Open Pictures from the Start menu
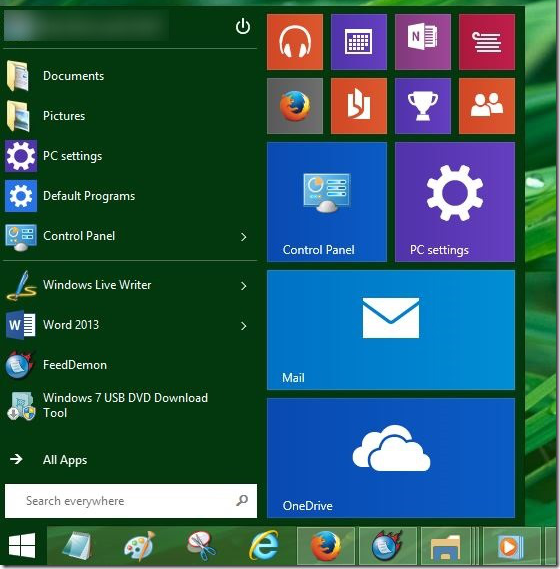Image resolution: width=560 pixels, height=569 pixels. [x=130, y=116]
